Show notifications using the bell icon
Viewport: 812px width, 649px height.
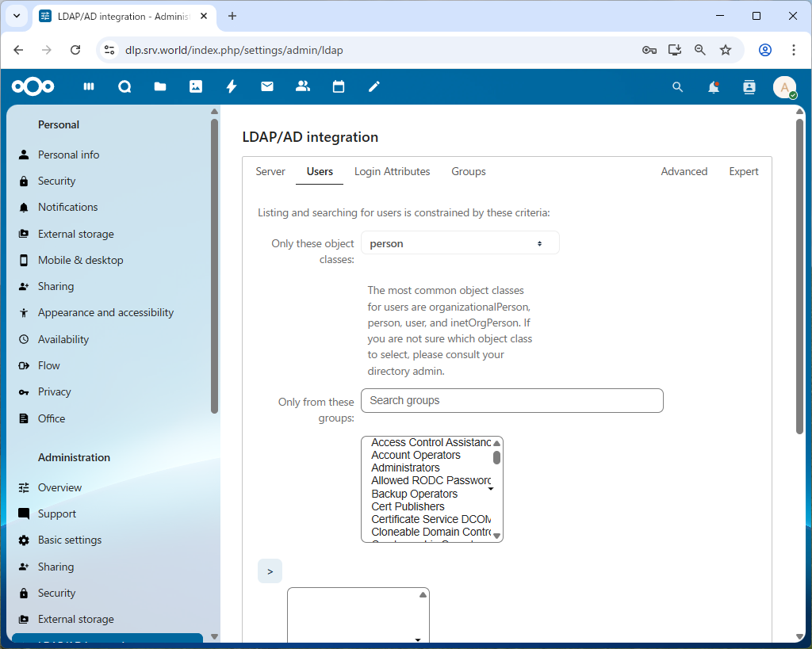pos(714,87)
